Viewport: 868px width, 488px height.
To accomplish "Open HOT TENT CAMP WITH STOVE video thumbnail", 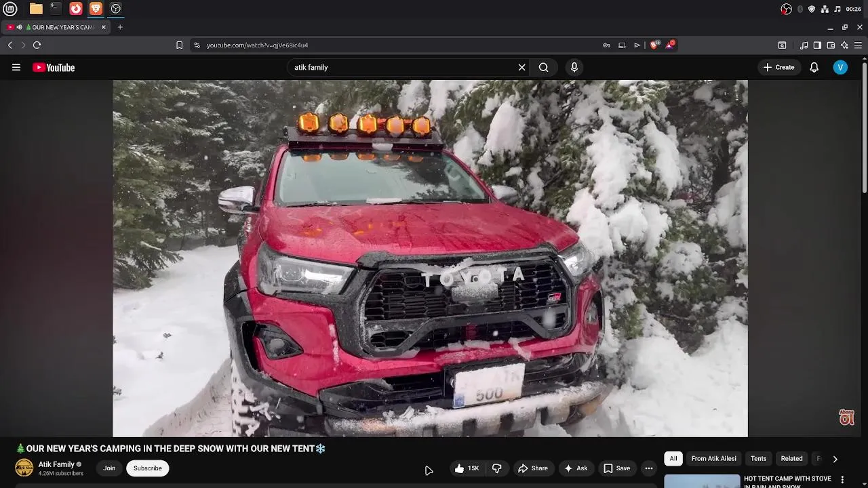I will point(702,481).
